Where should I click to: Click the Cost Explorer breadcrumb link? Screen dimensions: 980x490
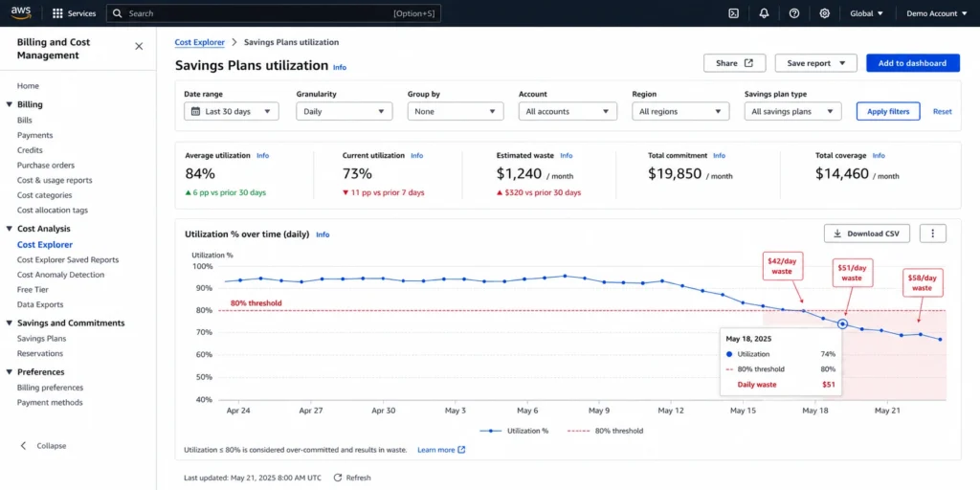199,42
